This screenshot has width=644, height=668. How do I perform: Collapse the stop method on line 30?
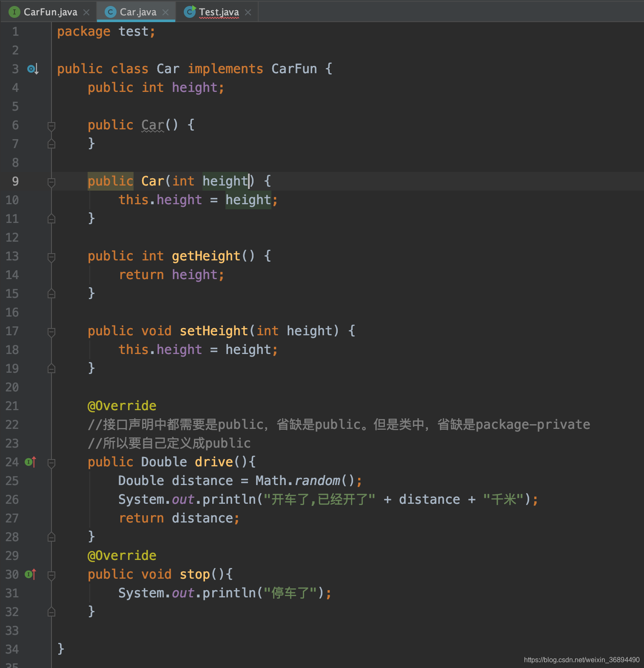tap(51, 575)
